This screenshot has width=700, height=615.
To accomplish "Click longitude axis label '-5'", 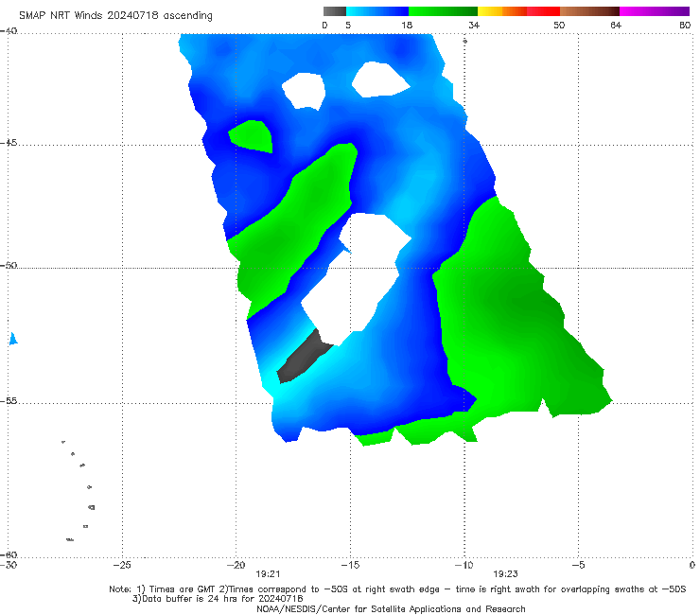I will tap(578, 565).
